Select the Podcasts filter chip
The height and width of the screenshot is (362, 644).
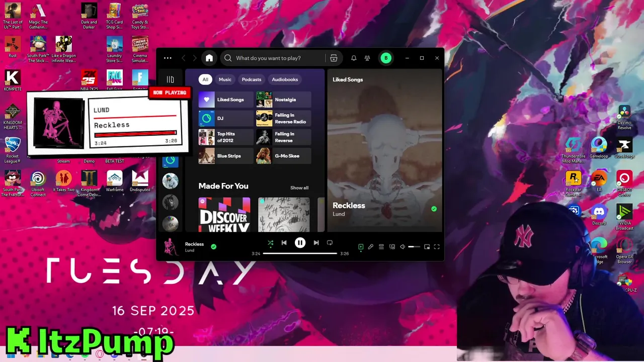(252, 79)
